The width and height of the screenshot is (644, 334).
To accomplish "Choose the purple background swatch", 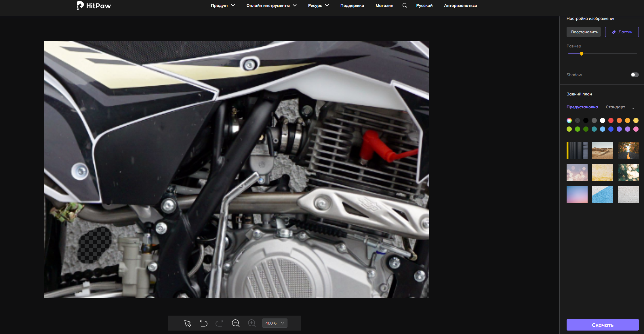I will (x=628, y=129).
